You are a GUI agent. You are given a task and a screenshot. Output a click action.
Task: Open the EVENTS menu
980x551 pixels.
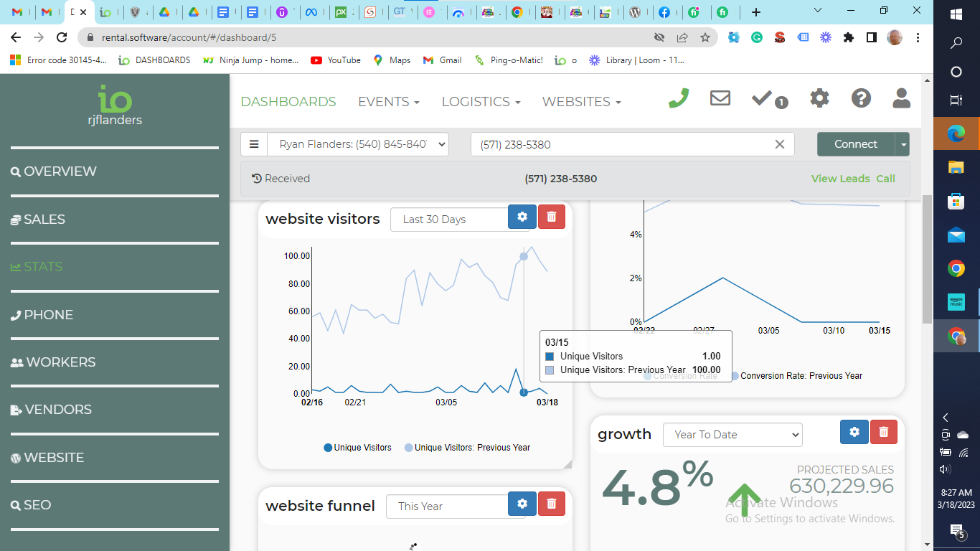pyautogui.click(x=388, y=102)
